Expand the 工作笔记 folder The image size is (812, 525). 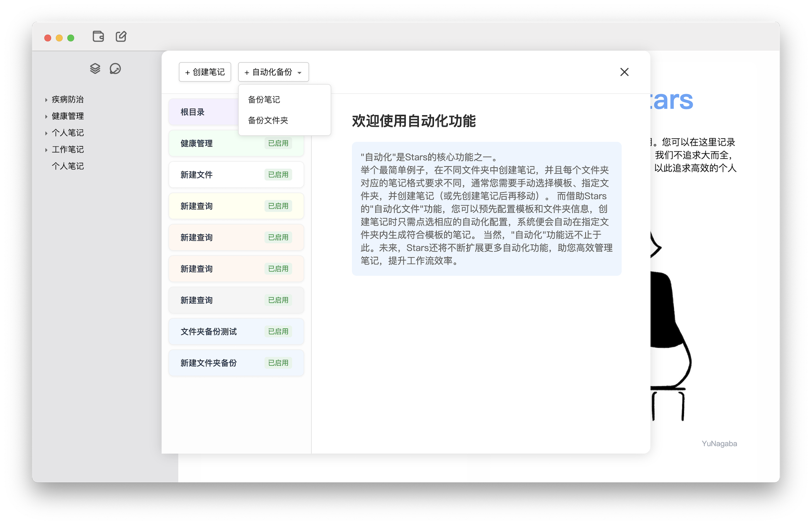tap(46, 150)
